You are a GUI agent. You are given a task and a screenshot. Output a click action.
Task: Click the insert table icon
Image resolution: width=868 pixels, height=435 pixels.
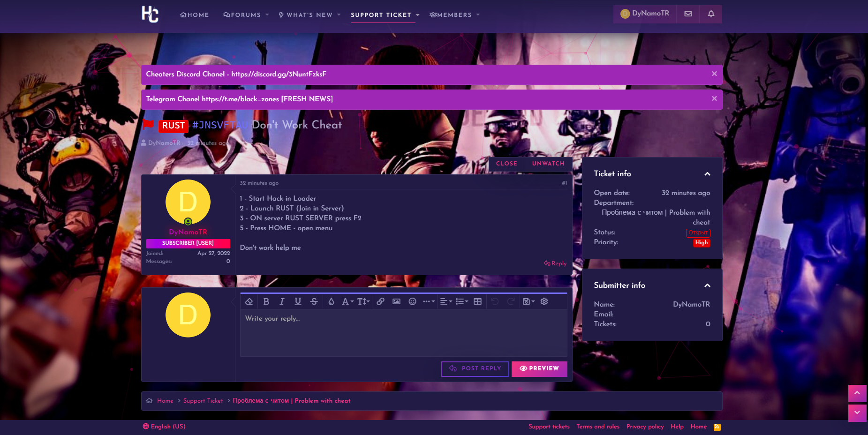pos(477,301)
